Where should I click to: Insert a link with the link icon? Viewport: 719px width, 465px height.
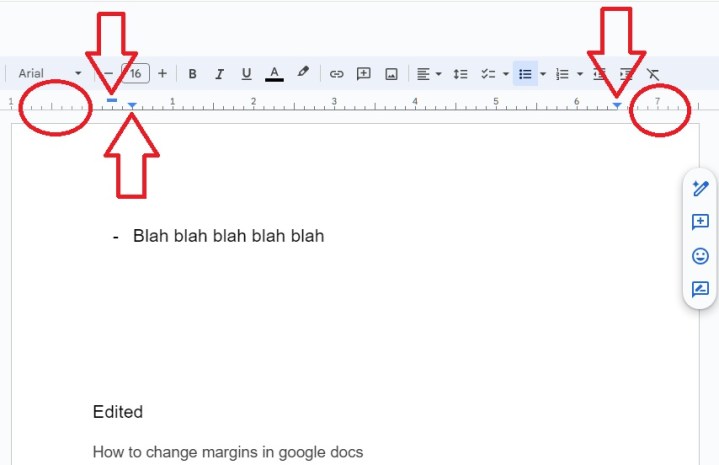tap(337, 74)
